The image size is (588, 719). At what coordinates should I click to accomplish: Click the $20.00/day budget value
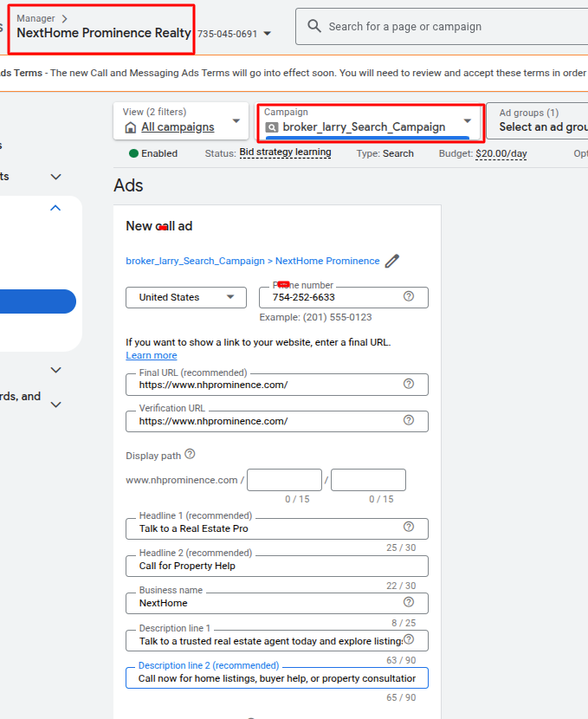[x=501, y=153]
